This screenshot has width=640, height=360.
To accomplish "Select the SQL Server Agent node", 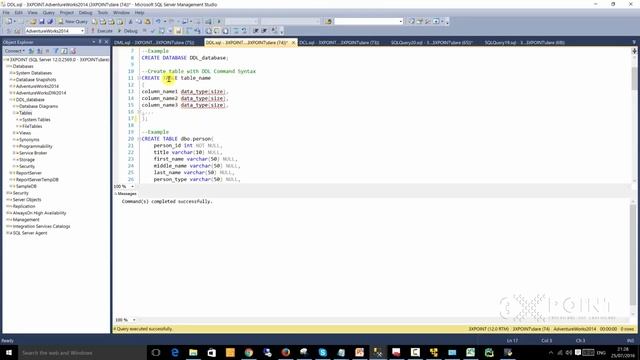I will pyautogui.click(x=30, y=233).
